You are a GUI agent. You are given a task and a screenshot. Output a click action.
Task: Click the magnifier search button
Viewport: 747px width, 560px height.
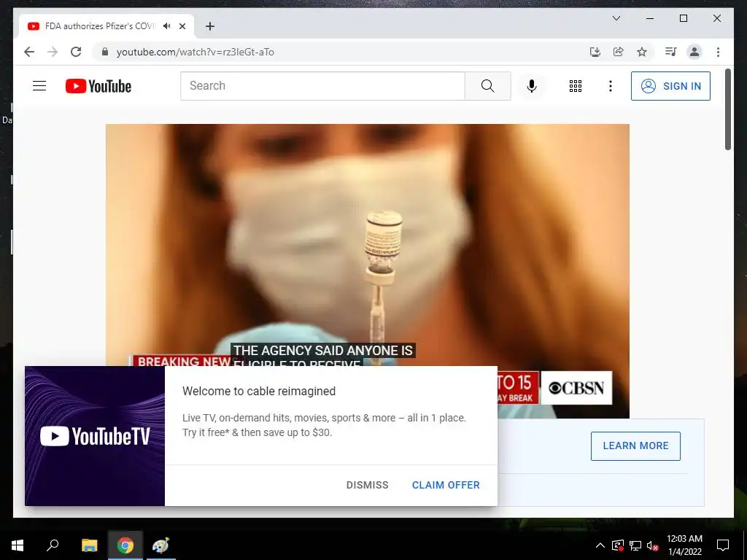[487, 86]
